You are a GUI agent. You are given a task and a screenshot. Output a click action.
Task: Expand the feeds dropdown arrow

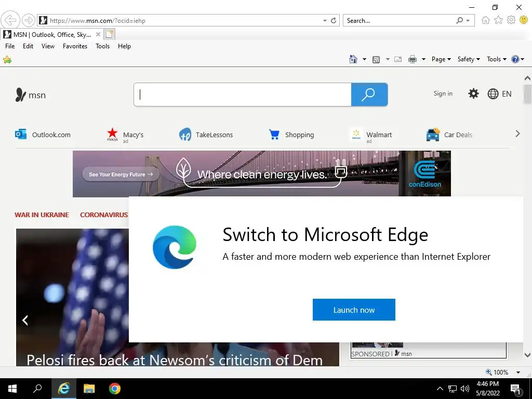388,59
